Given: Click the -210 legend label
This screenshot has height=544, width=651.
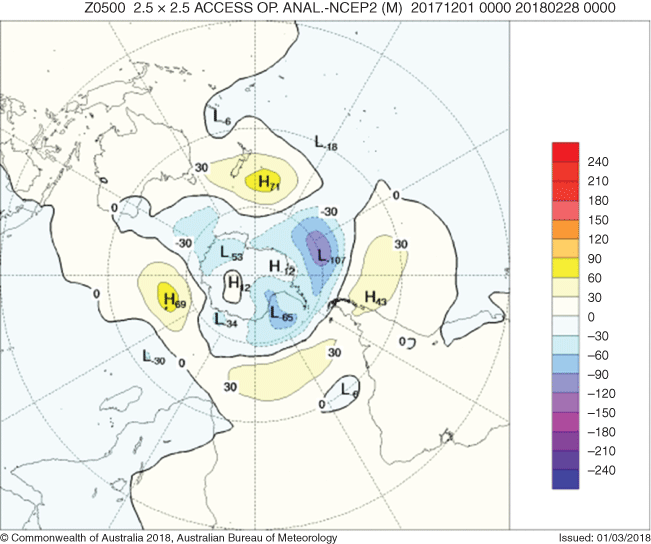Looking at the screenshot, I should coord(602,451).
